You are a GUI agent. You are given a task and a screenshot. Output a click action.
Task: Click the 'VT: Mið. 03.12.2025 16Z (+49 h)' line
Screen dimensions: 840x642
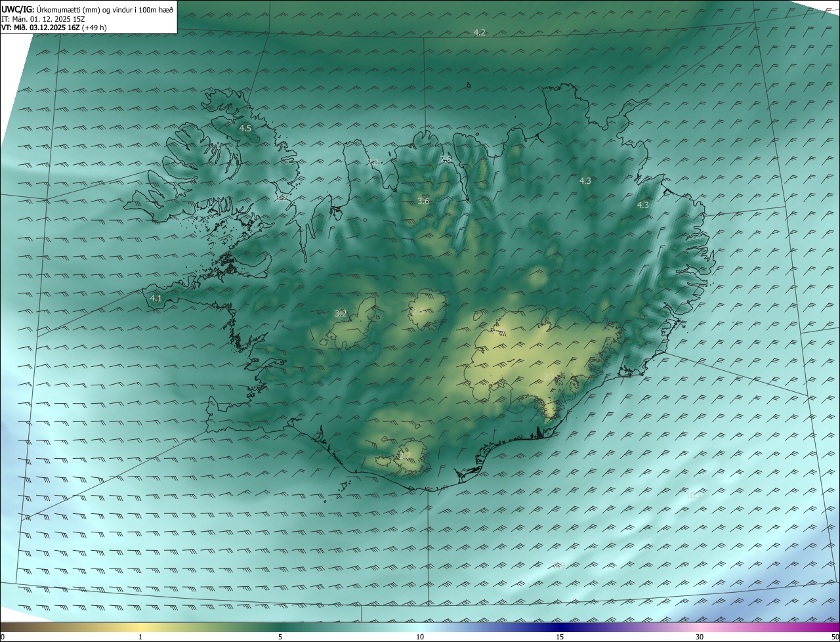(x=54, y=28)
